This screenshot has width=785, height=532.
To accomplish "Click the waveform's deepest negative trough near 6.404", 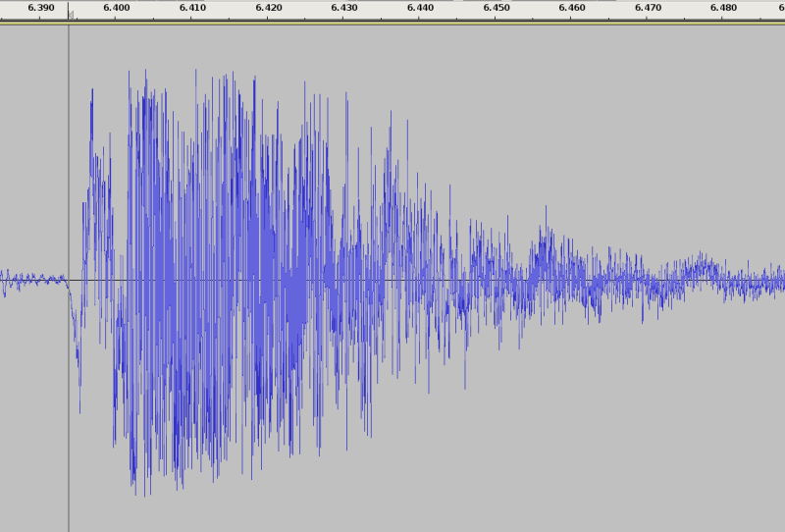I will pyautogui.click(x=135, y=486).
